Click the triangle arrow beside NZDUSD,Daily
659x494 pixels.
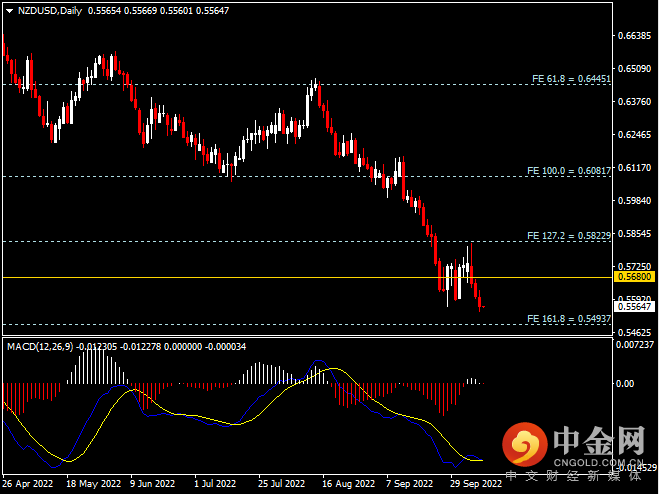10,11
